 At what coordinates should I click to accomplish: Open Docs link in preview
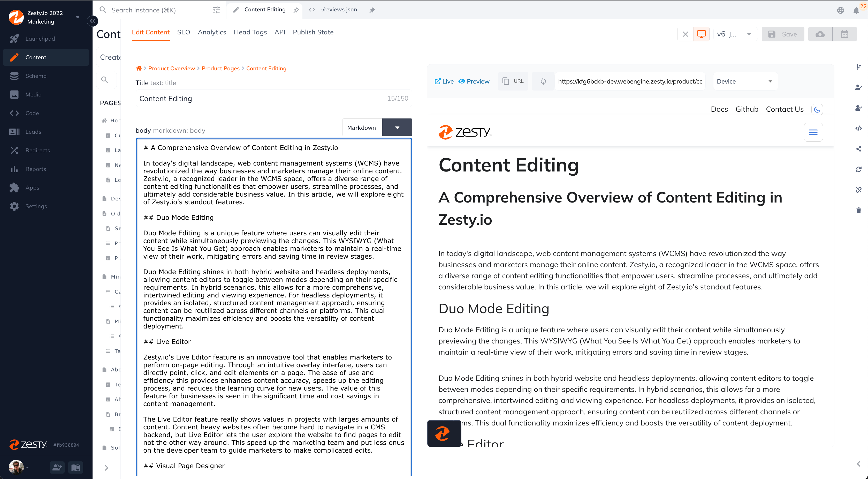click(719, 109)
